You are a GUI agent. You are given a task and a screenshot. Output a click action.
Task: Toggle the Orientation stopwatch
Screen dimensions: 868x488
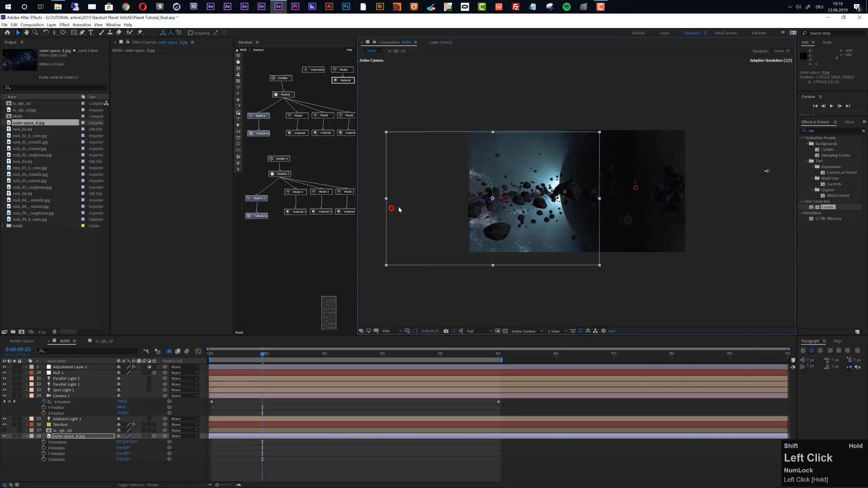(x=44, y=442)
